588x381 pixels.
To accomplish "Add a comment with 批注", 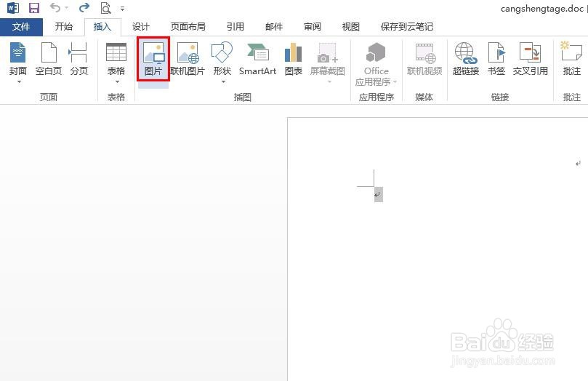I will coord(571,58).
